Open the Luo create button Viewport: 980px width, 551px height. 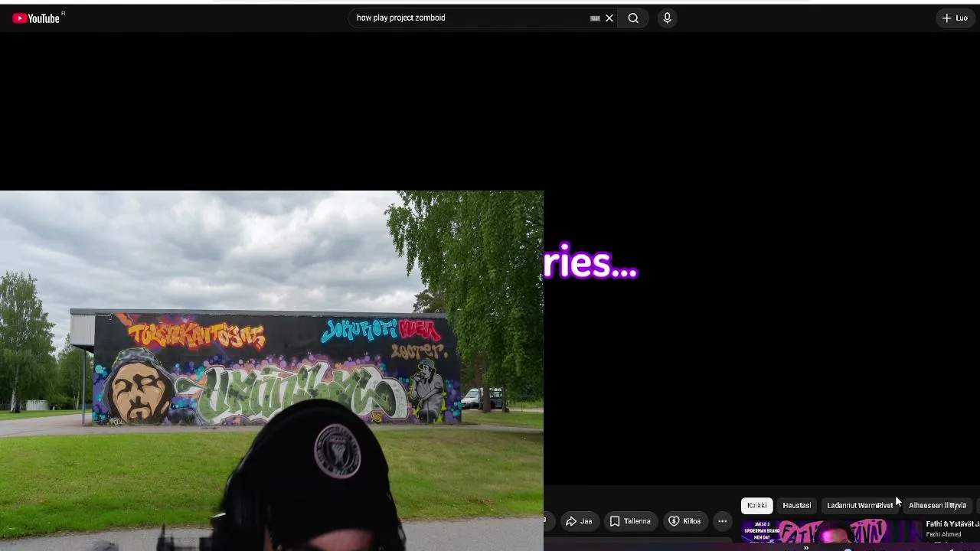click(955, 18)
